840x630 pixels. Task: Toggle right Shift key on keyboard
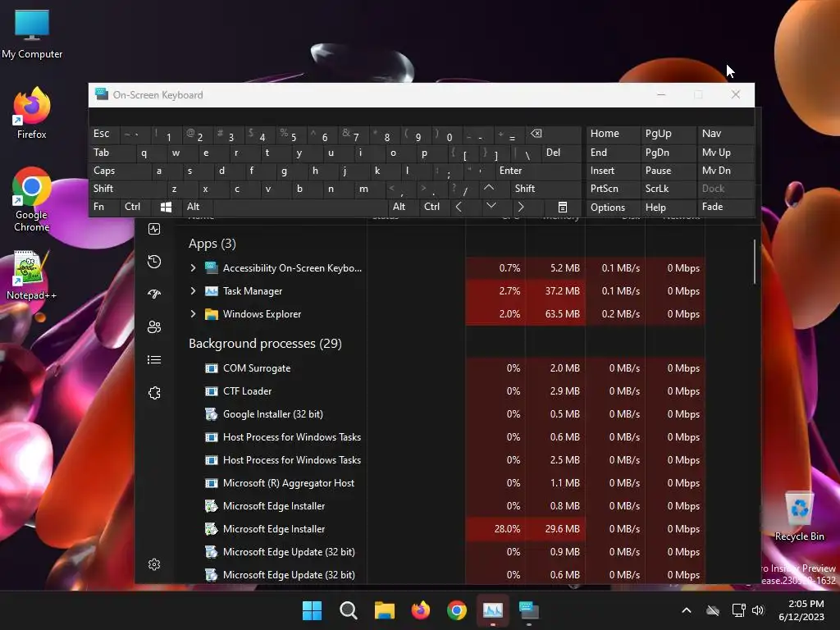coord(546,189)
